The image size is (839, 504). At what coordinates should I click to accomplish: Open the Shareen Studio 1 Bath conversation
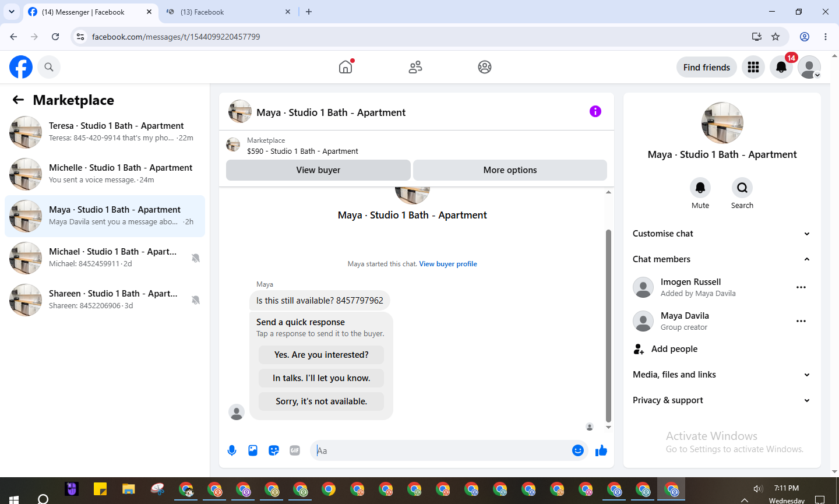click(x=105, y=300)
